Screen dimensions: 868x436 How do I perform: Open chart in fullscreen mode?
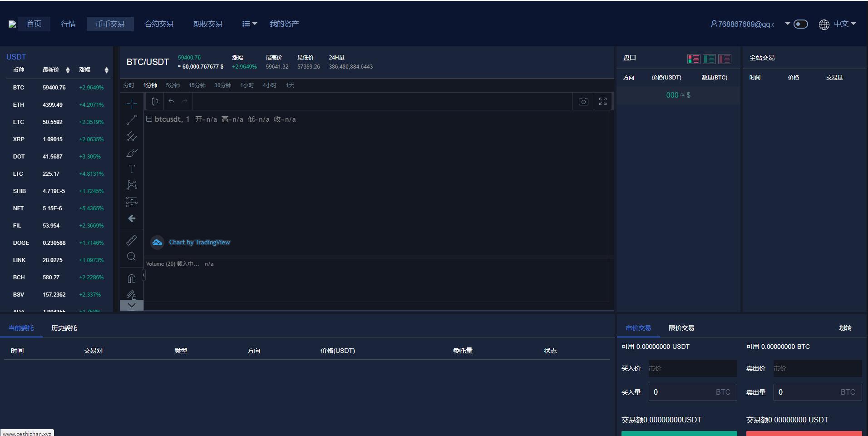(602, 102)
